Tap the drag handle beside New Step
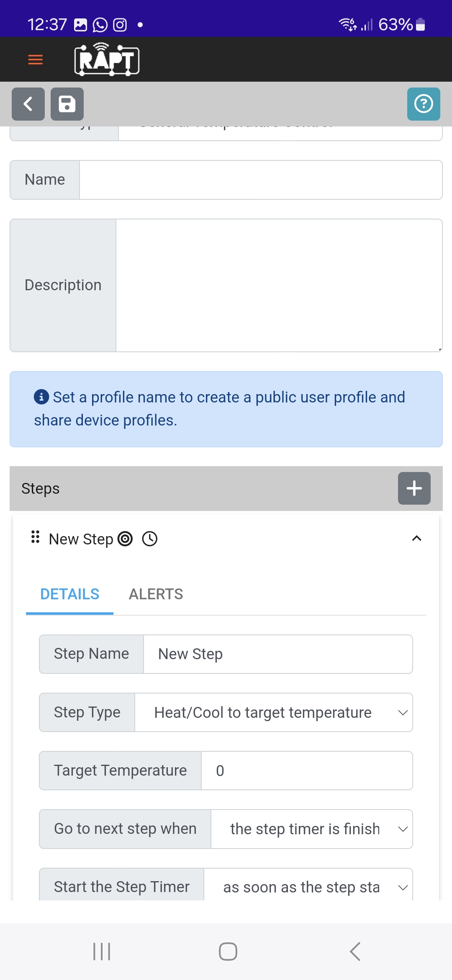This screenshot has height=980, width=452. 36,537
